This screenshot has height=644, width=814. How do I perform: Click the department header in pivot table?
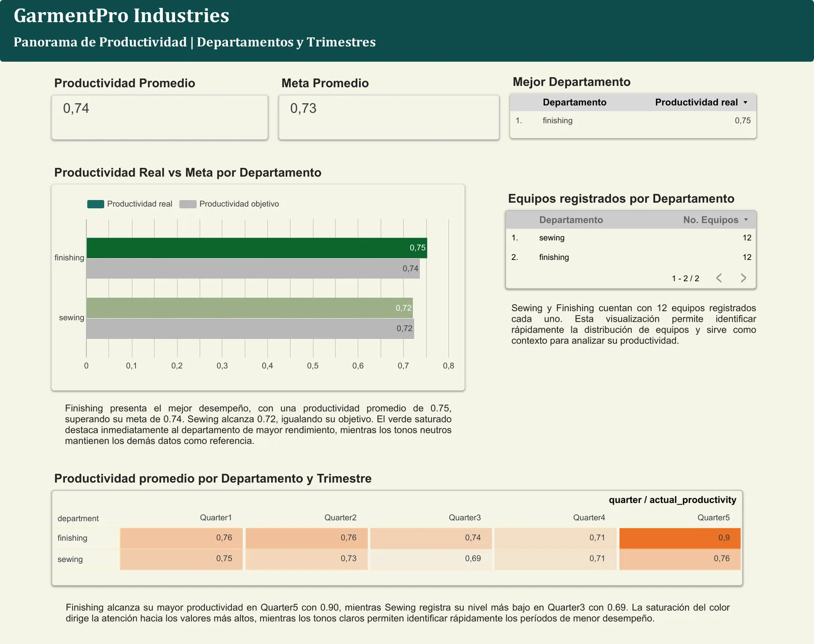point(78,518)
